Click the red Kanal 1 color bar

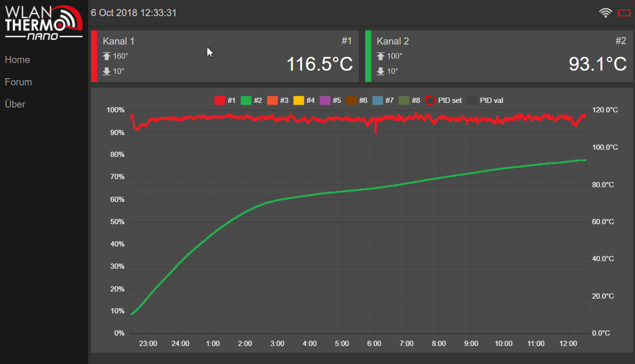[x=94, y=56]
